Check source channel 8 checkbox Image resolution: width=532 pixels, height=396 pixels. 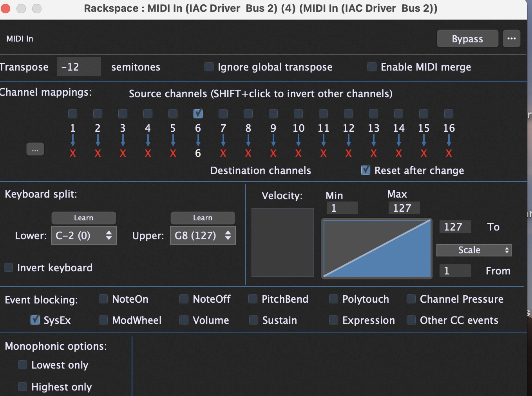tap(248, 114)
